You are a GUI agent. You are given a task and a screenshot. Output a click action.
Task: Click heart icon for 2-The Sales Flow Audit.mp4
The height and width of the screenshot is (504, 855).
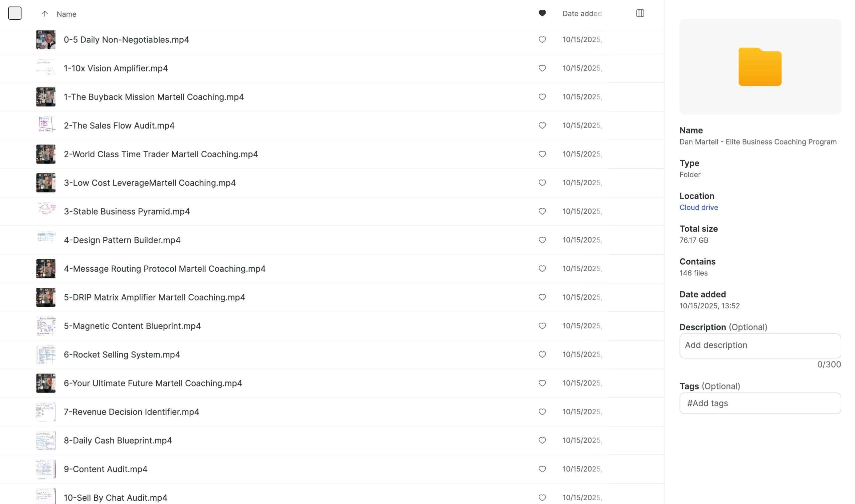tap(542, 125)
